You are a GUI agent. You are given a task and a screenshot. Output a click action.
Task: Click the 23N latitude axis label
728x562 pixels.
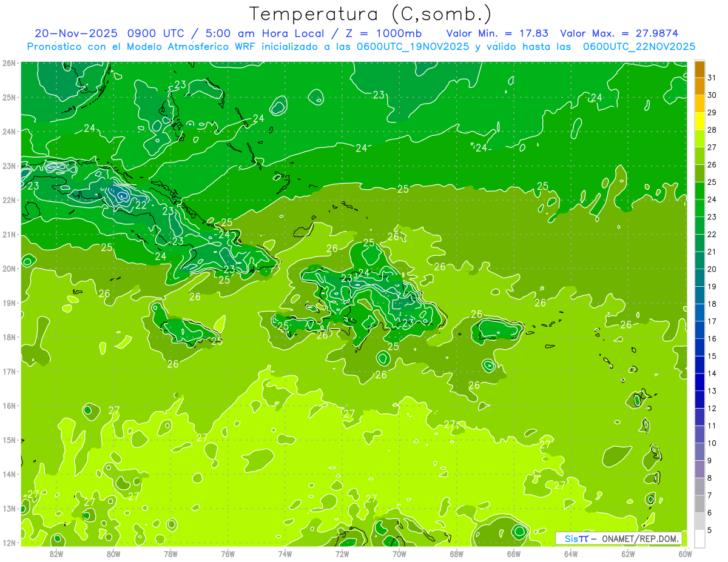coord(10,166)
